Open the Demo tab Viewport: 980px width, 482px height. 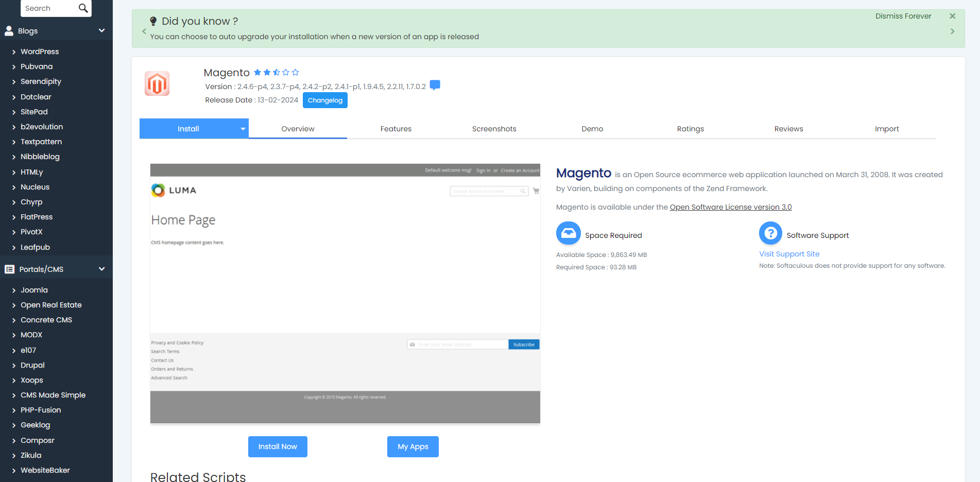pyautogui.click(x=592, y=129)
